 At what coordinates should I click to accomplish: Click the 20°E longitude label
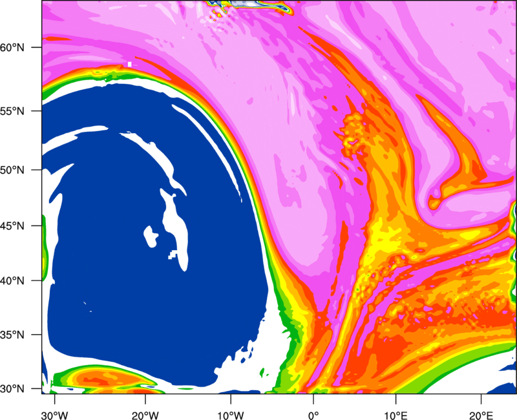click(481, 415)
